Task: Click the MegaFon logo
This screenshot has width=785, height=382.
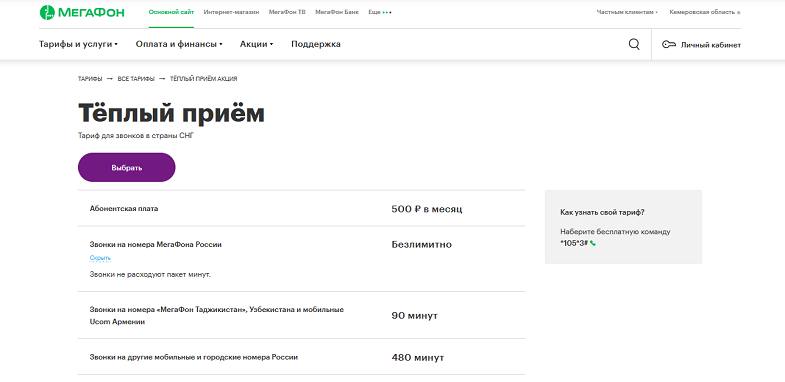Action: [82, 12]
